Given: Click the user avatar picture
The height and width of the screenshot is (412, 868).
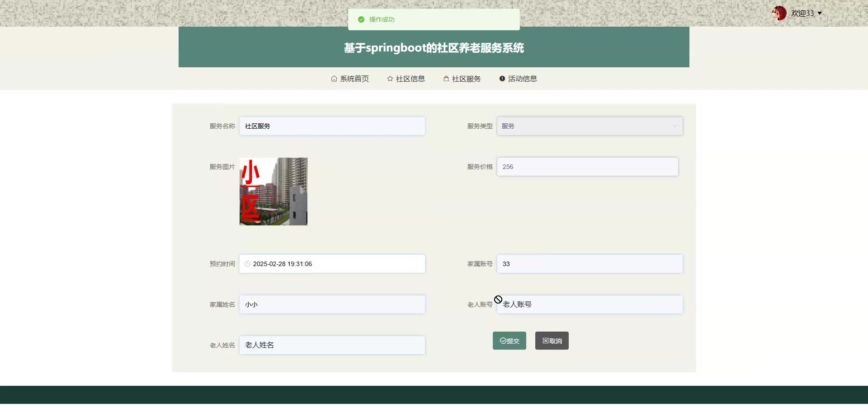Looking at the screenshot, I should coord(779,13).
